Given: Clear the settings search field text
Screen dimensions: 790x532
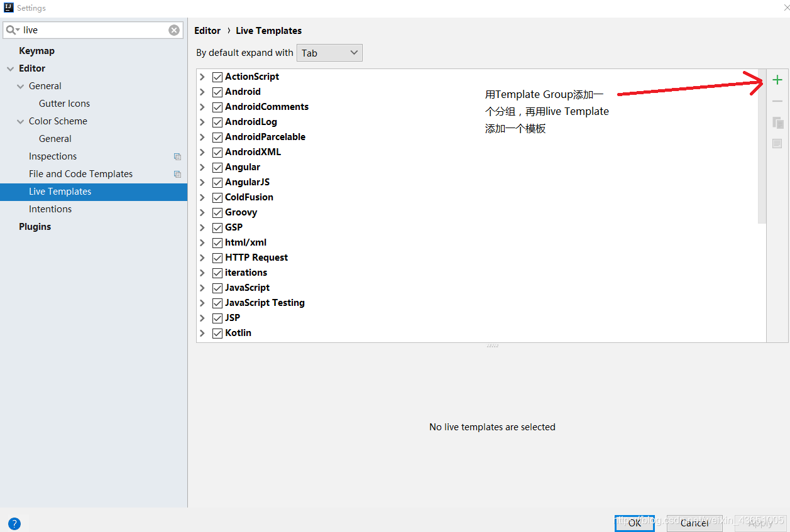Looking at the screenshot, I should 174,30.
